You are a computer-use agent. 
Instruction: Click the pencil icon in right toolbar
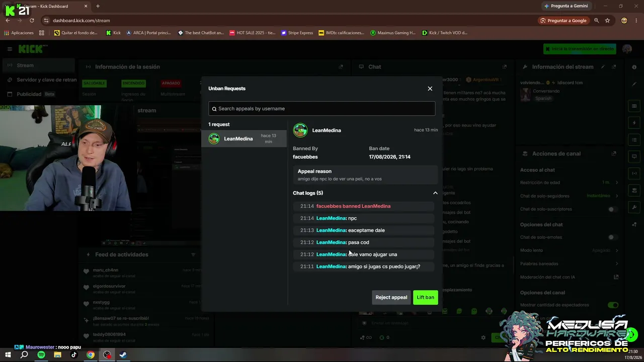[x=634, y=84]
